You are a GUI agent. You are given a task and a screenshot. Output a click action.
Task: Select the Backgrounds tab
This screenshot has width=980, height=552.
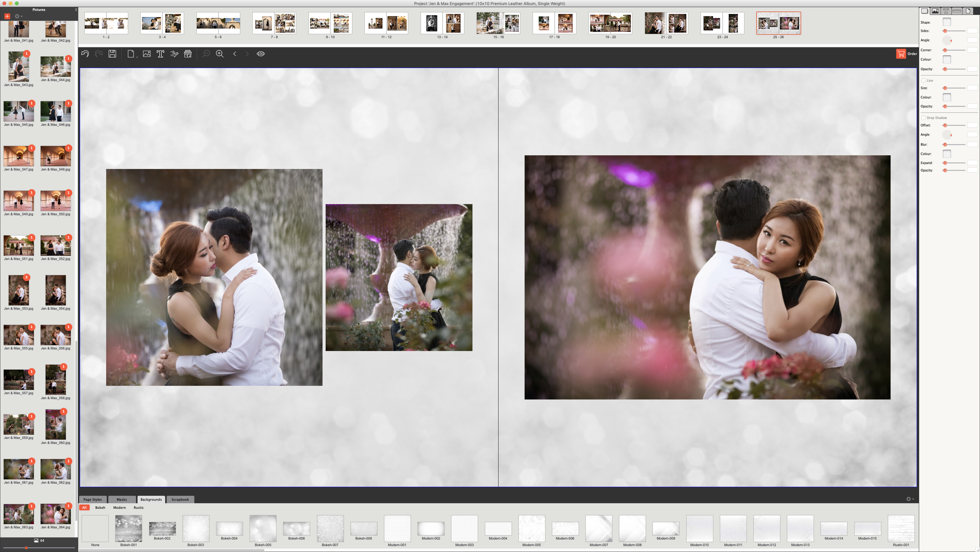point(151,500)
